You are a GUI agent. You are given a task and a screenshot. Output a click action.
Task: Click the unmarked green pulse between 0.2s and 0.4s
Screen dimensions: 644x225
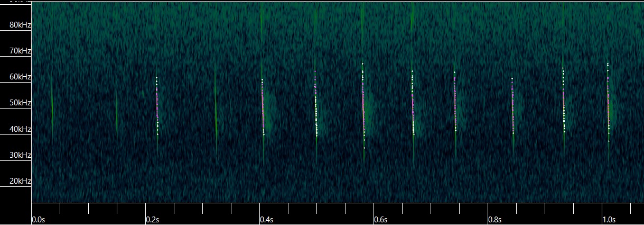coord(216,111)
